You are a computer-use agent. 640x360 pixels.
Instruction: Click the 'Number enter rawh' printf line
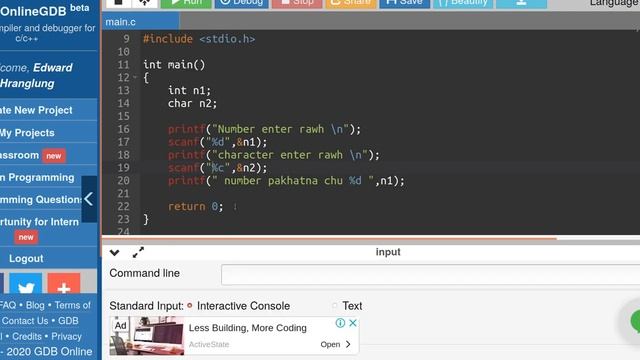pyautogui.click(x=264, y=129)
